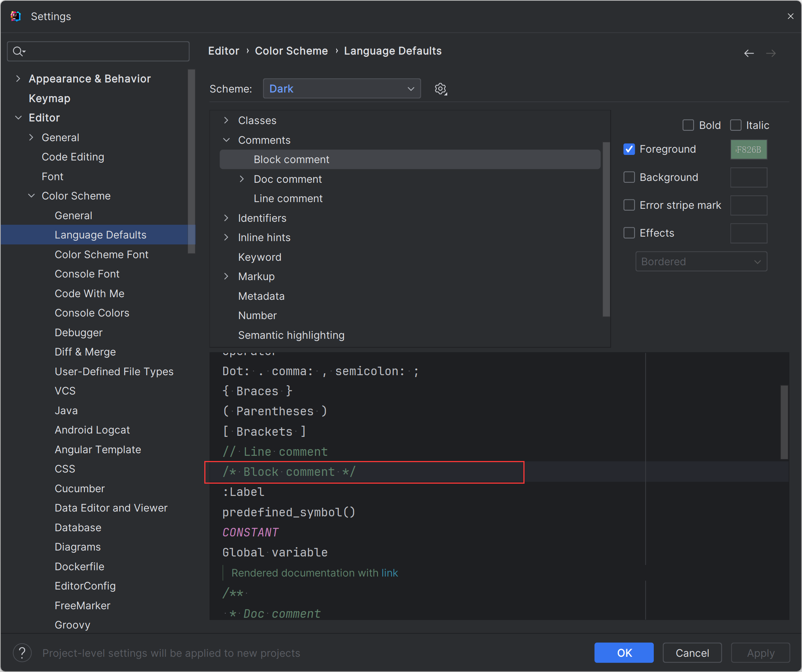
Task: Expand the Inline hints category
Action: [226, 237]
